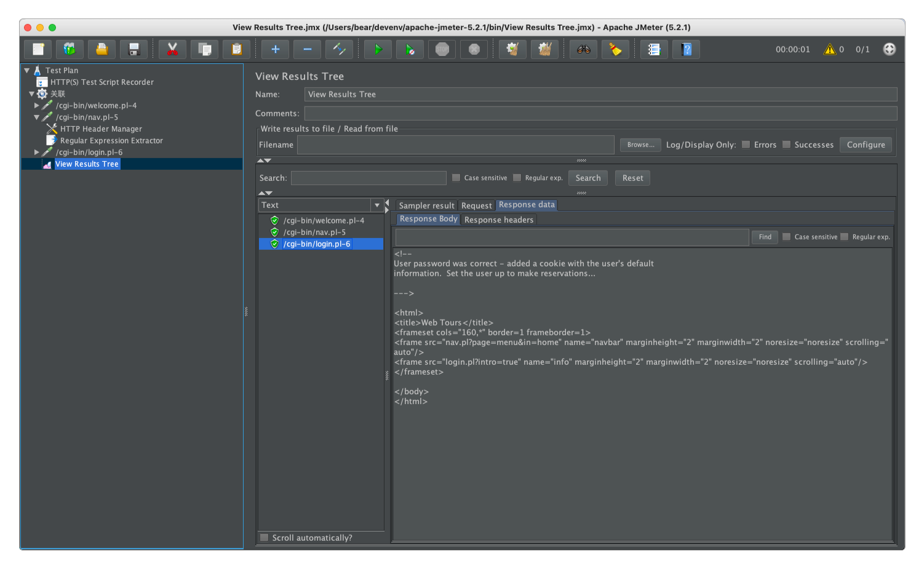This screenshot has height=569, width=924.
Task: Click the New test plan toolbar icon
Action: coord(38,49)
